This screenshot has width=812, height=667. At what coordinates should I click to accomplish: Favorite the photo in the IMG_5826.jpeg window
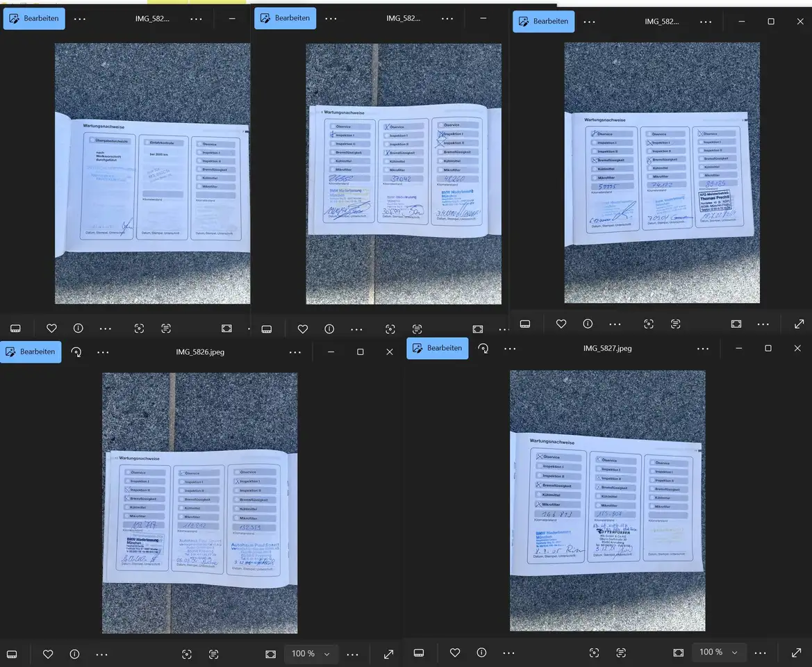click(x=48, y=654)
